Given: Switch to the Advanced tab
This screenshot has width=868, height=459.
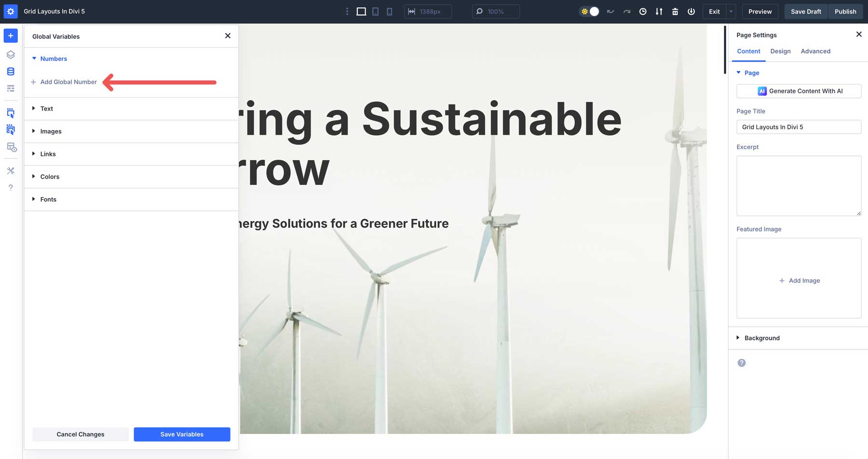Looking at the screenshot, I should point(815,51).
